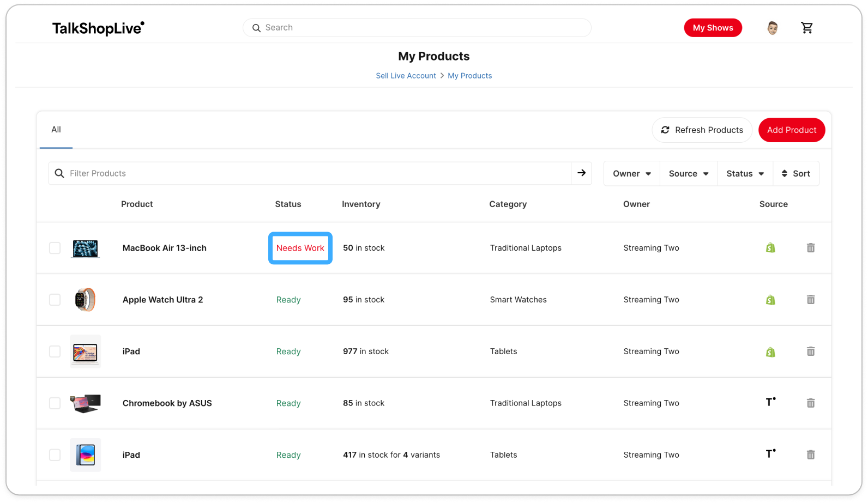868x503 pixels.
Task: Click the Filter Products magnifier icon
Action: click(59, 173)
